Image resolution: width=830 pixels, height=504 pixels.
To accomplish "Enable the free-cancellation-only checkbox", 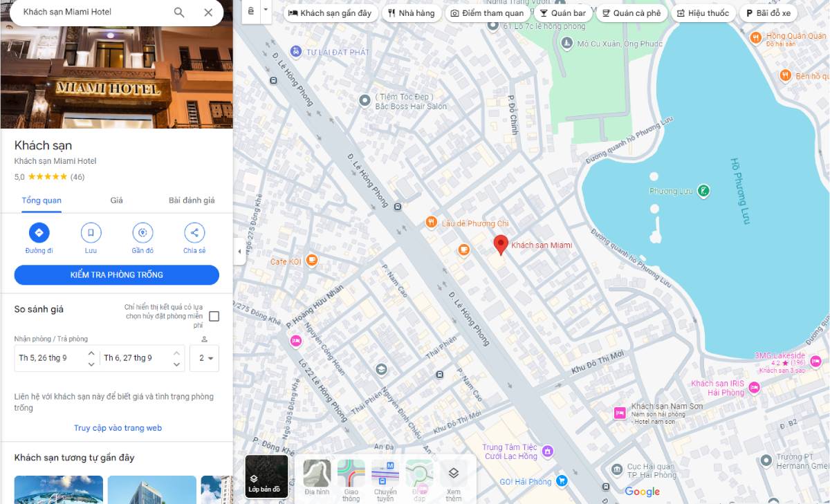I will tap(214, 317).
